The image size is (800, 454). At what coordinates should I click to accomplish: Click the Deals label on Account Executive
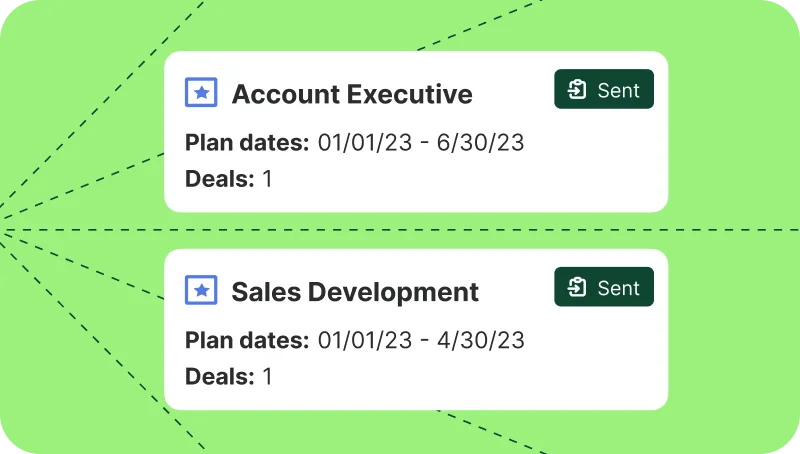pyautogui.click(x=220, y=179)
